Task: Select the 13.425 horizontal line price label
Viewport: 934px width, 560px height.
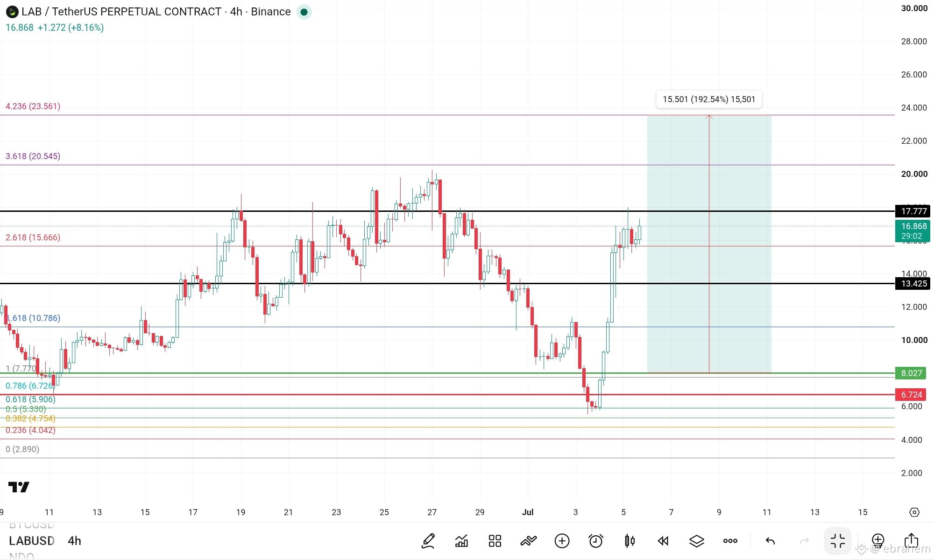Action: pyautogui.click(x=913, y=283)
